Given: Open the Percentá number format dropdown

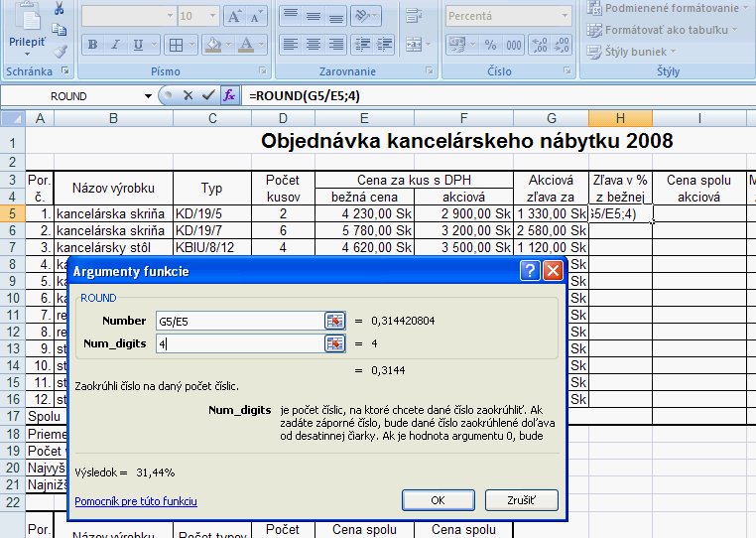Looking at the screenshot, I should tap(565, 16).
